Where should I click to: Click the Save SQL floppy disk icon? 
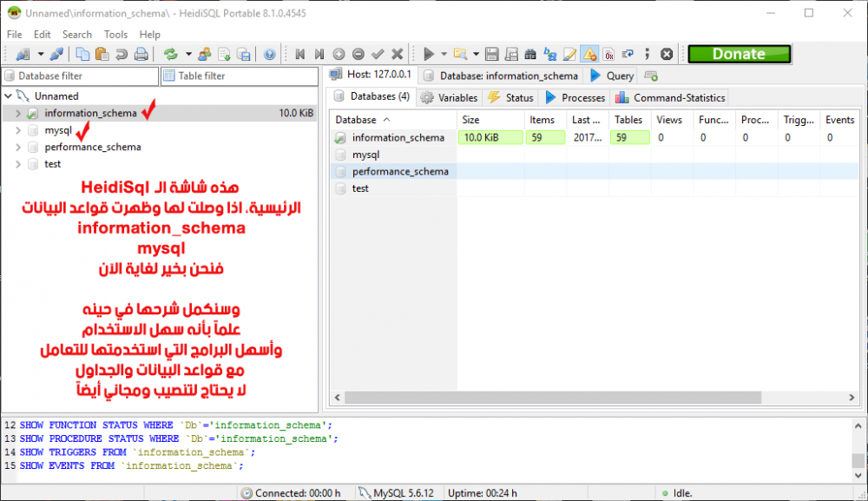pos(491,54)
